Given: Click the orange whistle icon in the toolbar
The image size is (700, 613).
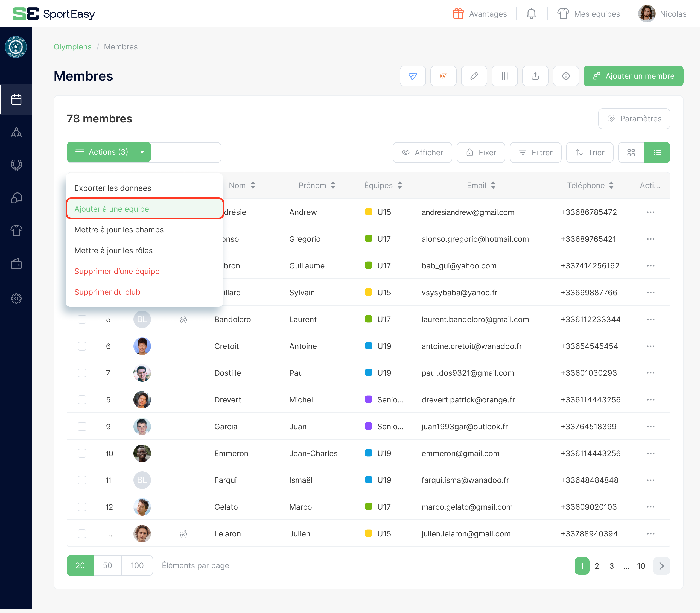Looking at the screenshot, I should coord(444,76).
